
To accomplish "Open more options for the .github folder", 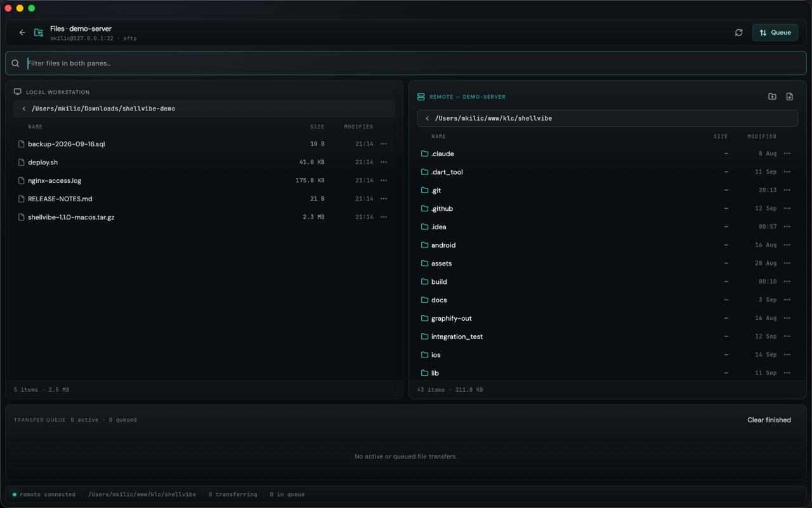I will pyautogui.click(x=787, y=209).
